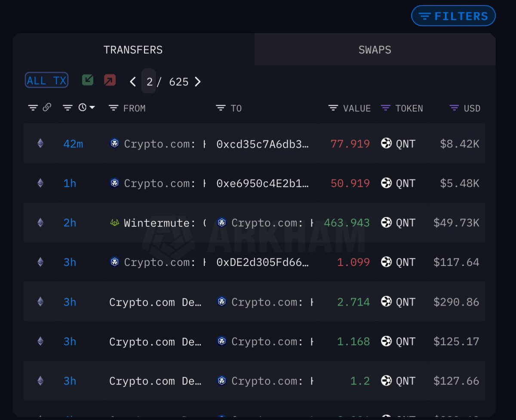The width and height of the screenshot is (516, 420).
Task: Click Crypto.com recipient in the $127.66 row
Action: point(272,381)
